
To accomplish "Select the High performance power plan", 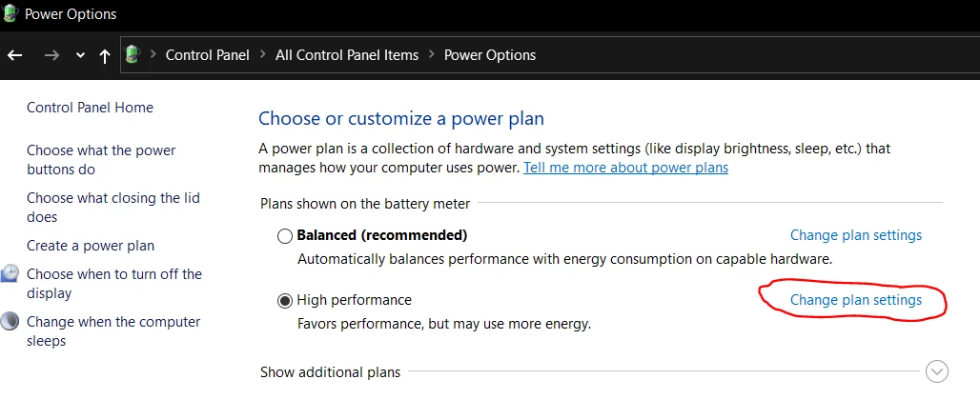I will [285, 301].
